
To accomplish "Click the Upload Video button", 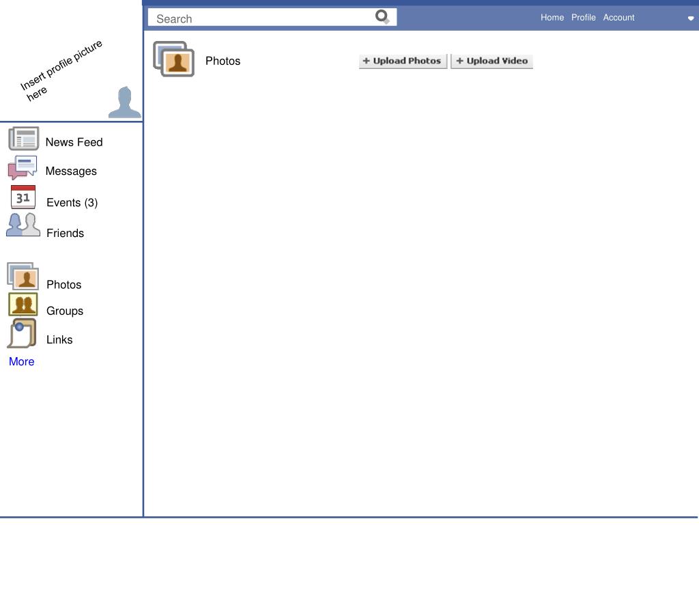I will (491, 61).
